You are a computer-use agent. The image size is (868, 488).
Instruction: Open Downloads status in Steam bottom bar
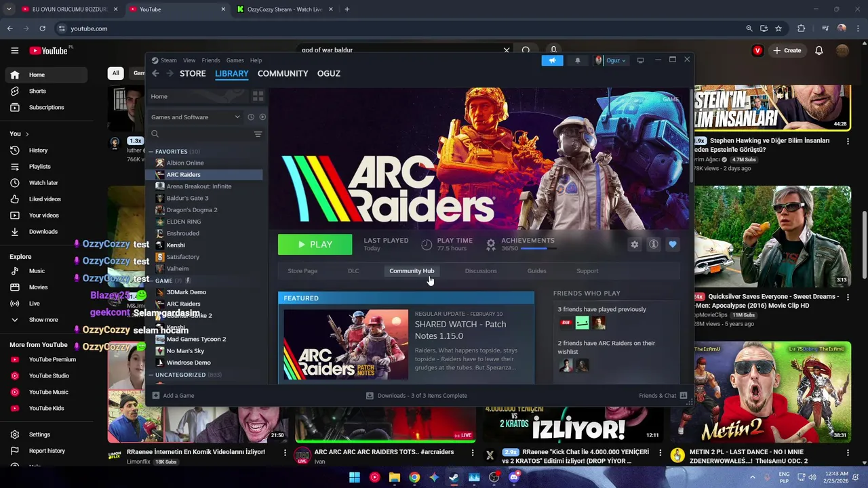click(416, 396)
